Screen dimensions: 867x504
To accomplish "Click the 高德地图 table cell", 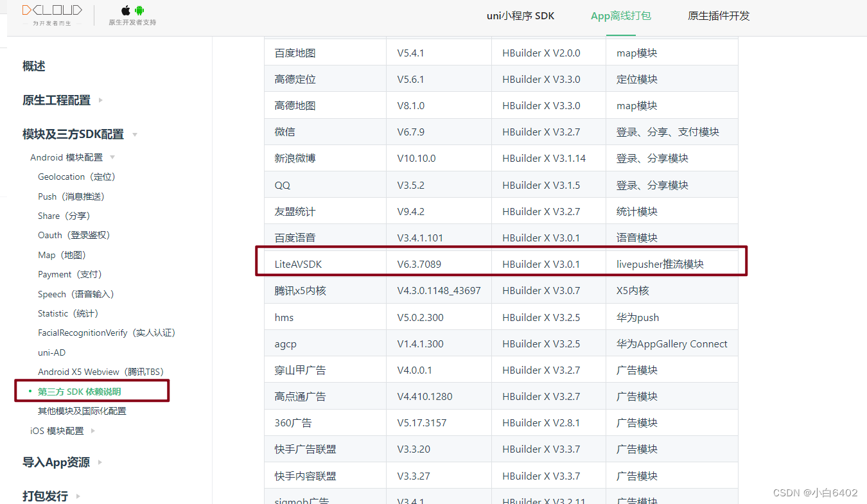I will pos(325,106).
